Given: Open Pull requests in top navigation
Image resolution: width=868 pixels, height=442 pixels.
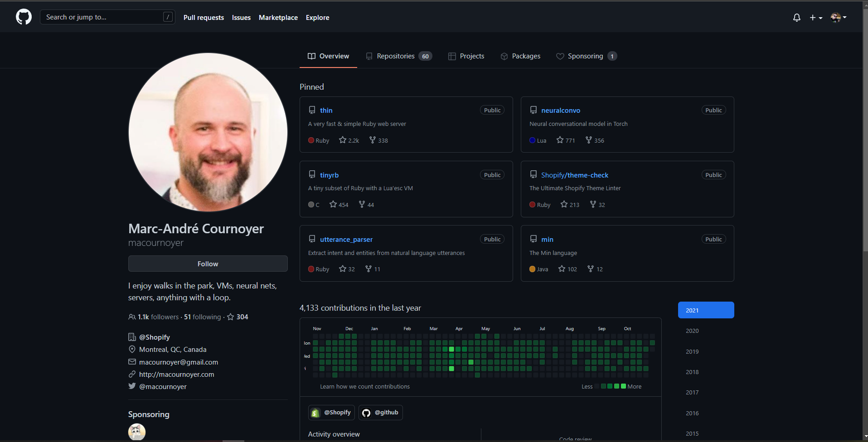Looking at the screenshot, I should pos(204,18).
